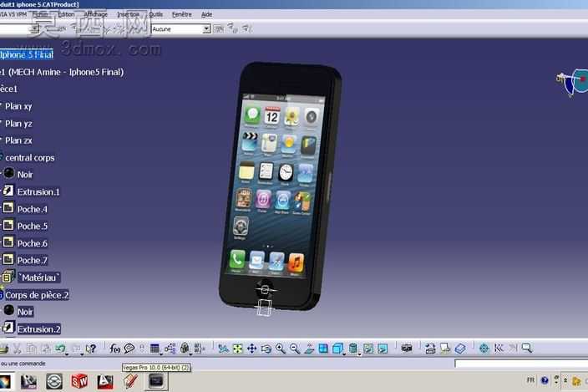Open dropdown arrow beside Isometric View icon
The width and height of the screenshot is (588, 392).
[344, 354]
